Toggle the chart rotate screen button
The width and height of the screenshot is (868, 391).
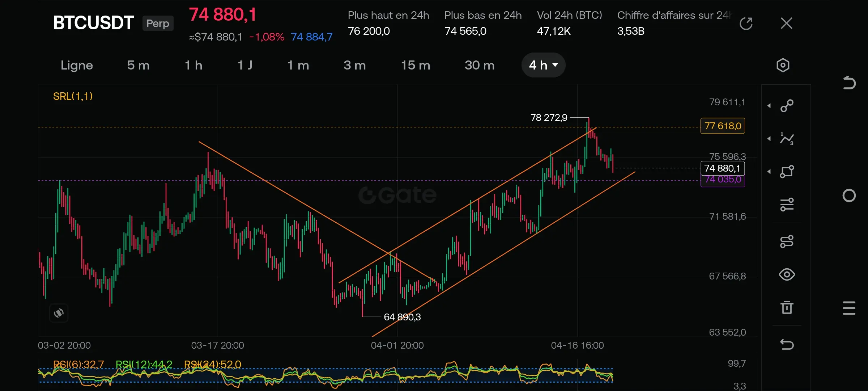(59, 313)
